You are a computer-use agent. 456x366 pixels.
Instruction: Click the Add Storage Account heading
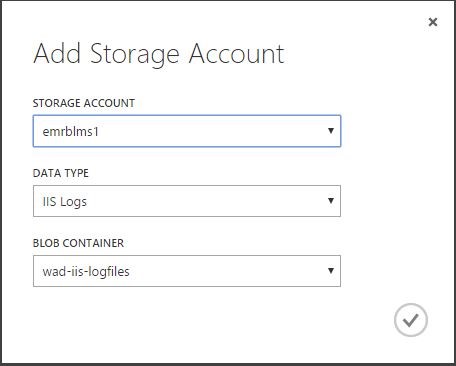coord(159,54)
